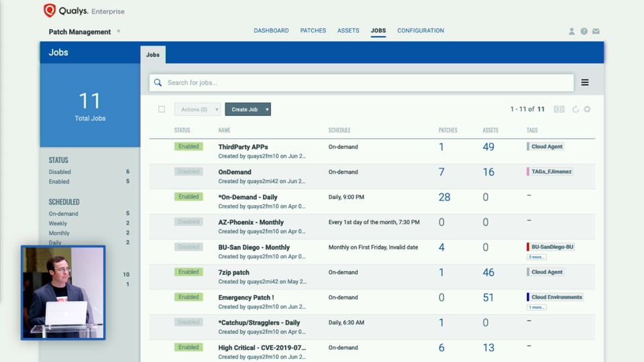Tick the select-all jobs checkbox
This screenshot has width=644, height=362.
click(x=162, y=109)
